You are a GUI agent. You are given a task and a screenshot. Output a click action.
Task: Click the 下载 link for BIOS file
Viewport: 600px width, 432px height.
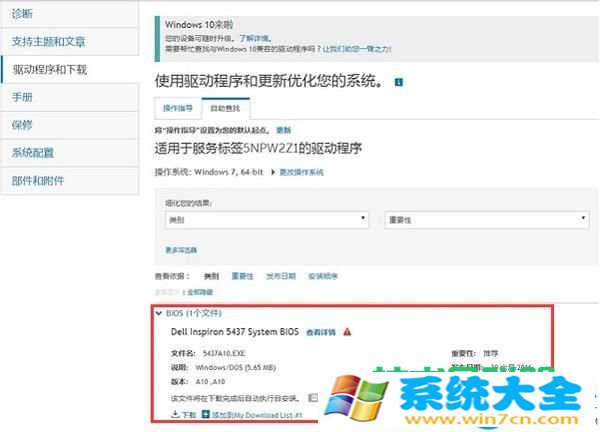[x=184, y=414]
